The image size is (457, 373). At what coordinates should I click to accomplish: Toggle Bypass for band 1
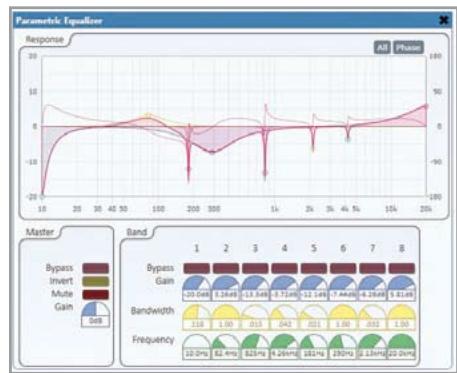click(x=197, y=268)
